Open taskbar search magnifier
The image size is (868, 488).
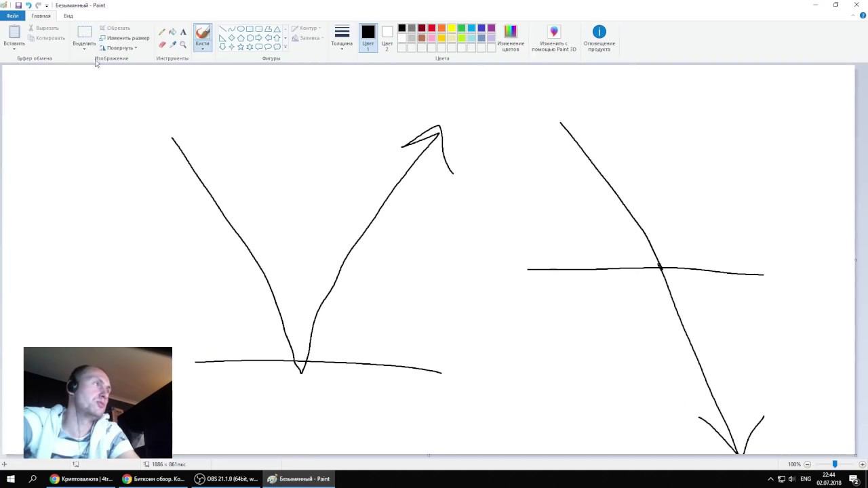coord(33,479)
